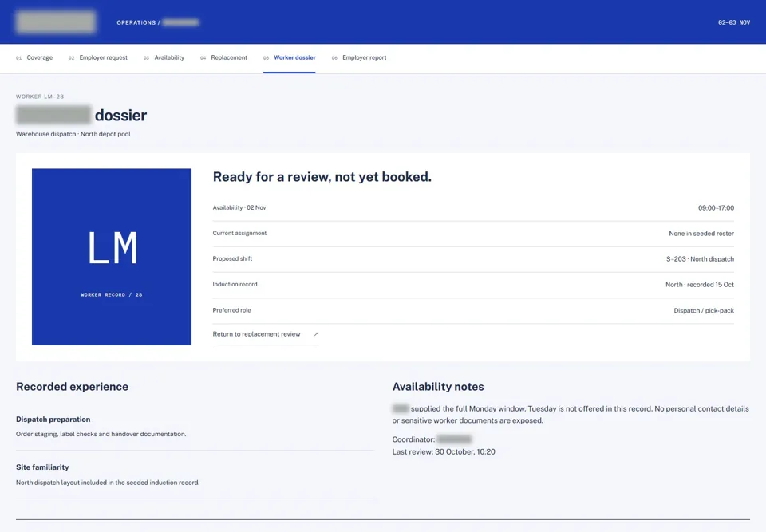The height and width of the screenshot is (532, 766).
Task: Click the 02-03 NOV date label
Action: click(x=734, y=22)
